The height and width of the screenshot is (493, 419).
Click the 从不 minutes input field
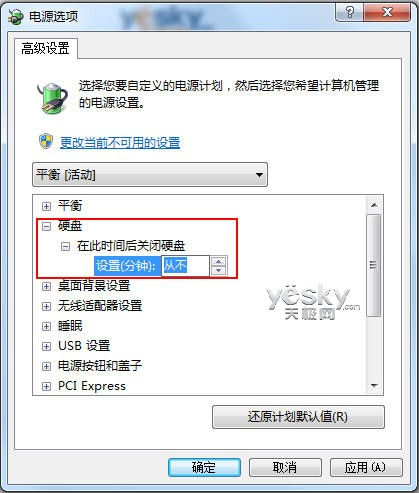[186, 266]
